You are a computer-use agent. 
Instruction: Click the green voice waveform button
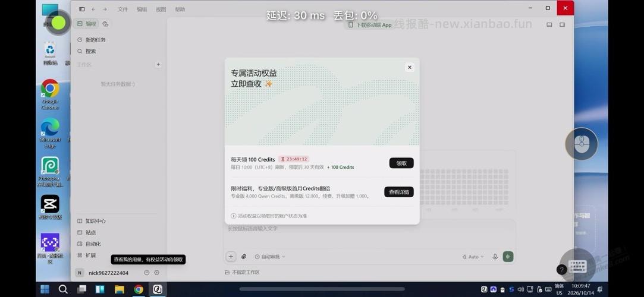pyautogui.click(x=508, y=257)
